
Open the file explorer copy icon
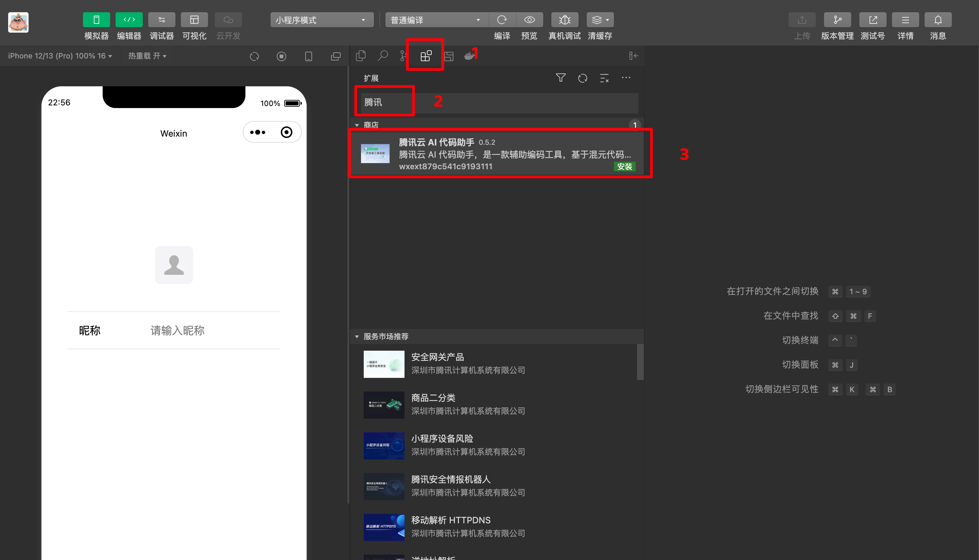click(360, 56)
